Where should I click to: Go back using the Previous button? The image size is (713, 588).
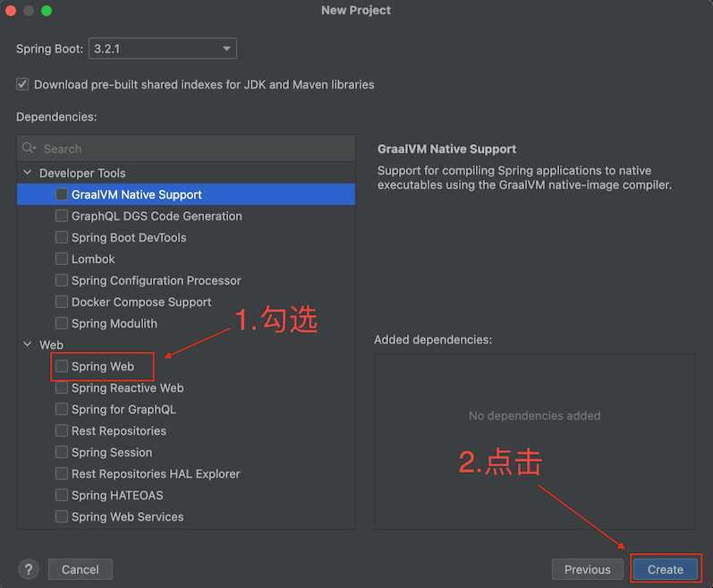tap(587, 569)
